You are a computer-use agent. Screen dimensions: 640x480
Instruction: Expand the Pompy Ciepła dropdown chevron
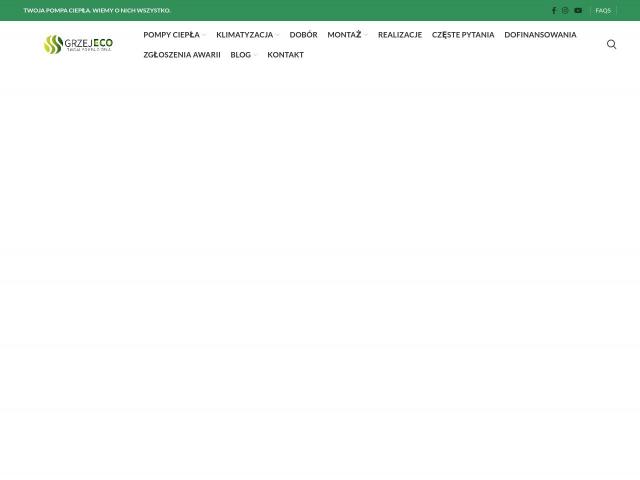coord(204,35)
